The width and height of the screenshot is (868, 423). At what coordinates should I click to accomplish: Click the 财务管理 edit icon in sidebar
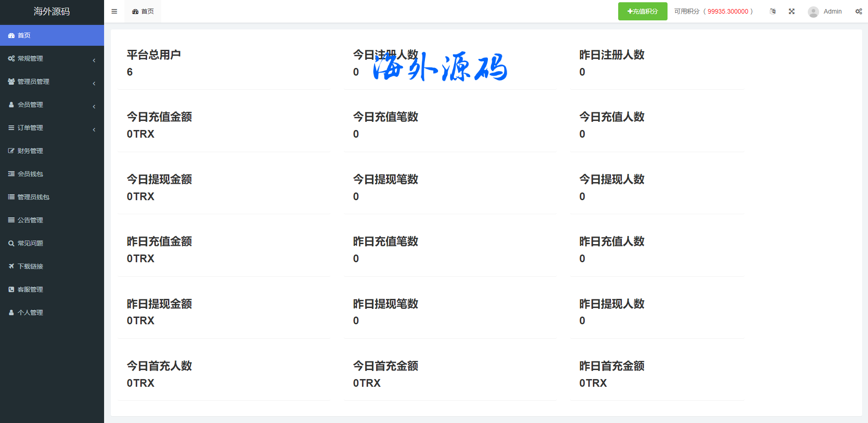tap(11, 151)
